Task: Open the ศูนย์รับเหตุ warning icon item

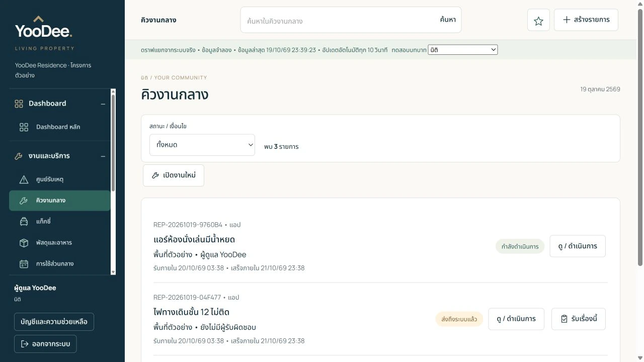Action: coord(24,179)
